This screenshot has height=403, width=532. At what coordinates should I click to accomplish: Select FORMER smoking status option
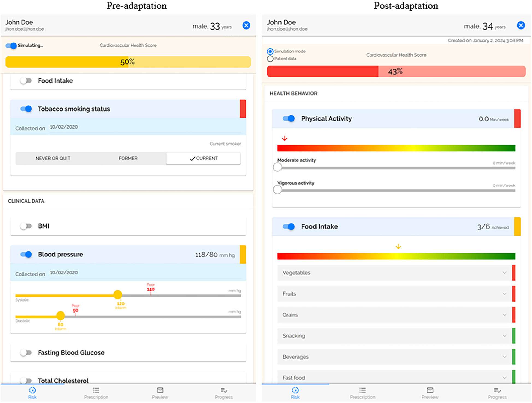(x=128, y=158)
